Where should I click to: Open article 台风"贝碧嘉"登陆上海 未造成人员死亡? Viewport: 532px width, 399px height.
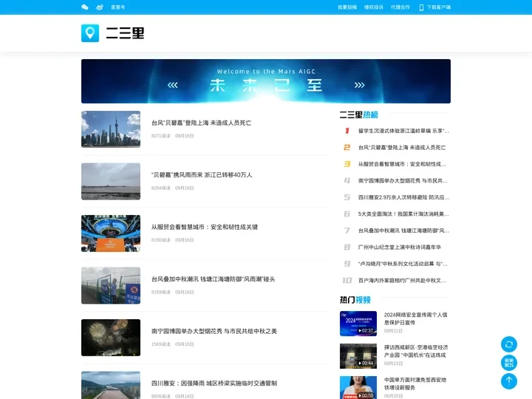tap(202, 123)
